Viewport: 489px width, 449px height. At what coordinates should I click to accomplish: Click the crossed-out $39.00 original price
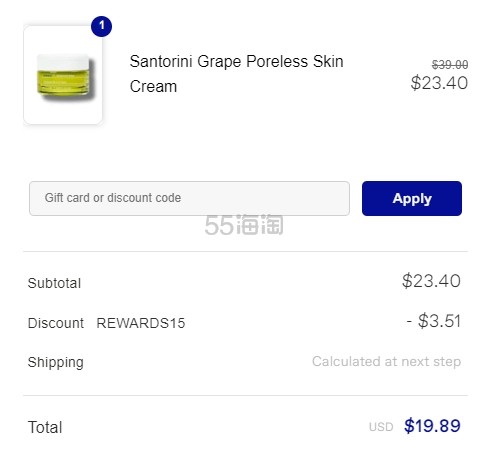(450, 64)
